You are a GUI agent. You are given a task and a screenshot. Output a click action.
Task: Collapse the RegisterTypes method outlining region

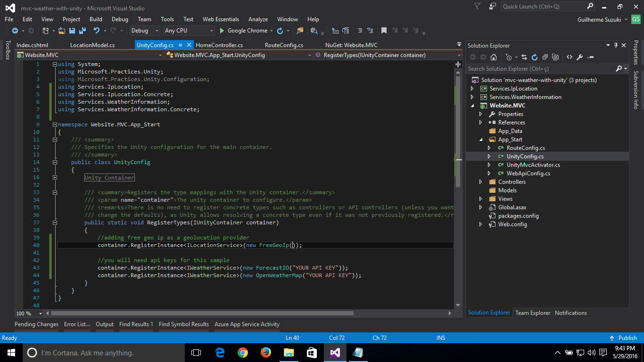click(55, 222)
